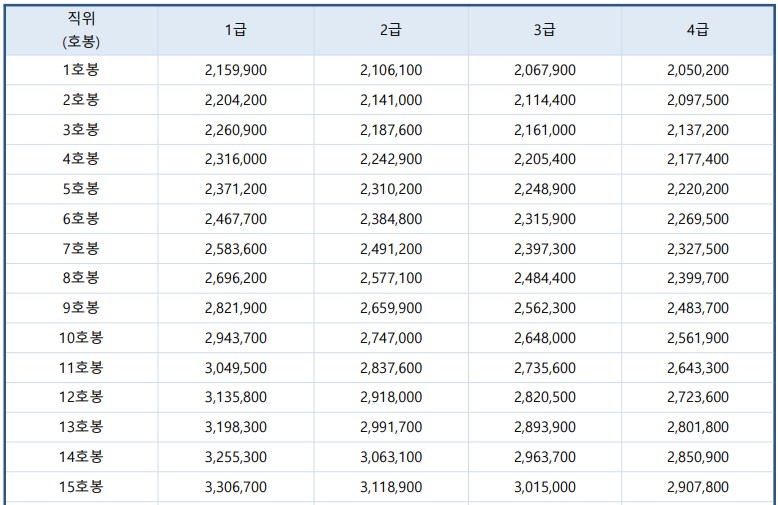Pick the cell 2,220,200
Image resolution: width=778 pixels, height=505 pixels.
[x=698, y=189]
